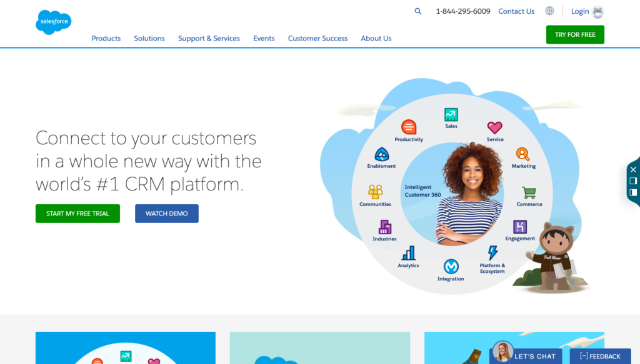Viewport: 640px width, 364px height.
Task: Select the Sales chart icon
Action: [x=451, y=114]
